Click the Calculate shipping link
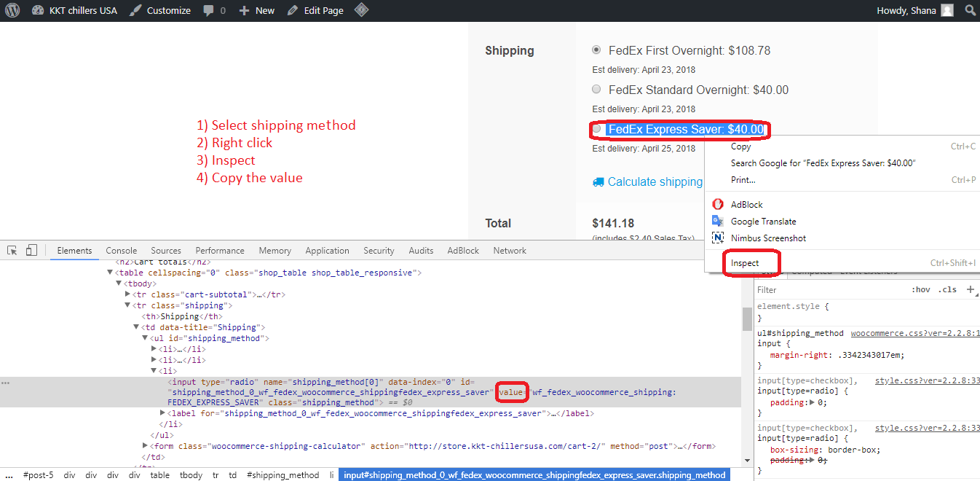 click(655, 181)
